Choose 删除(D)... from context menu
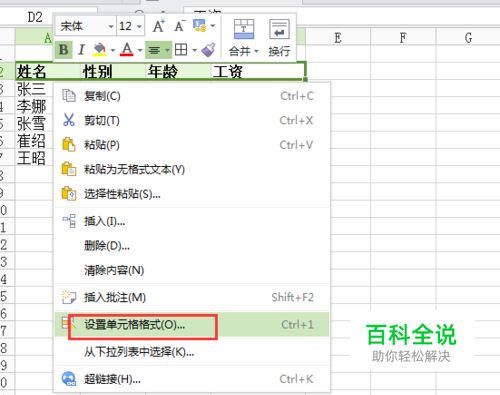This screenshot has height=395, width=500. [192, 246]
